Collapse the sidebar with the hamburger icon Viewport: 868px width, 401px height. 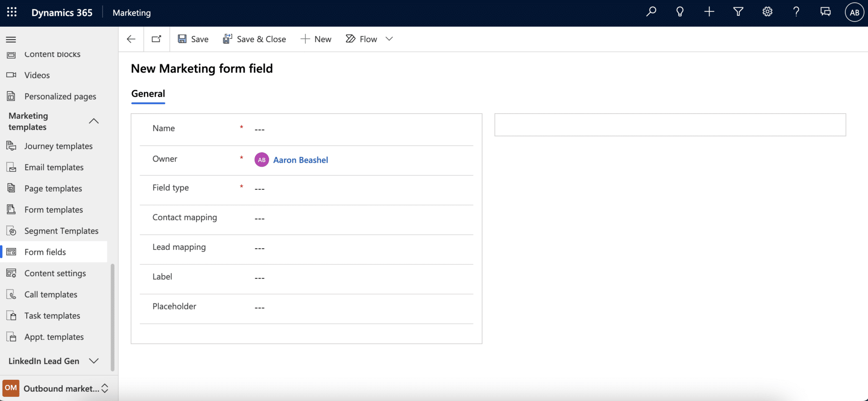point(11,39)
